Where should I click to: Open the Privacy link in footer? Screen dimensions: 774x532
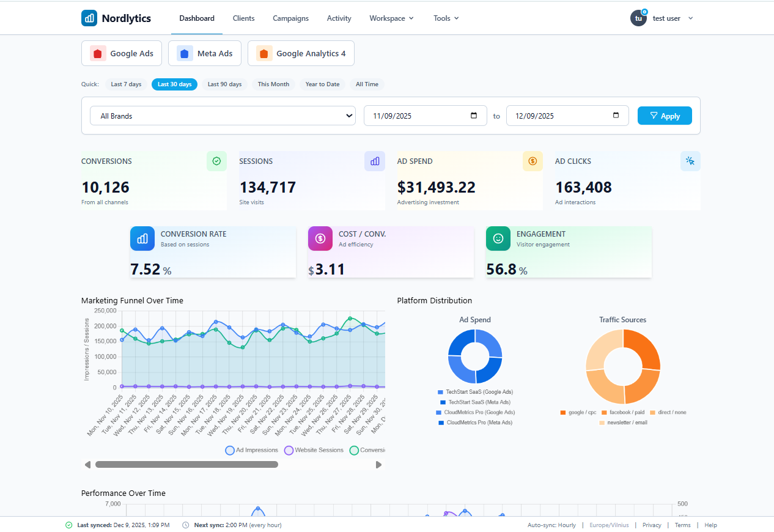(x=652, y=525)
